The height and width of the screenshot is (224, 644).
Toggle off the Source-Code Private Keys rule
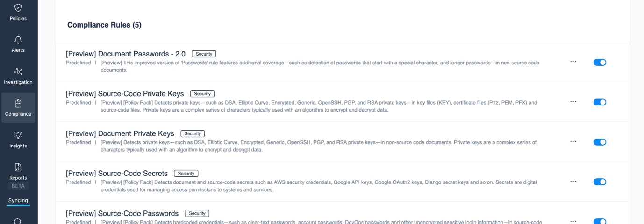click(x=600, y=102)
